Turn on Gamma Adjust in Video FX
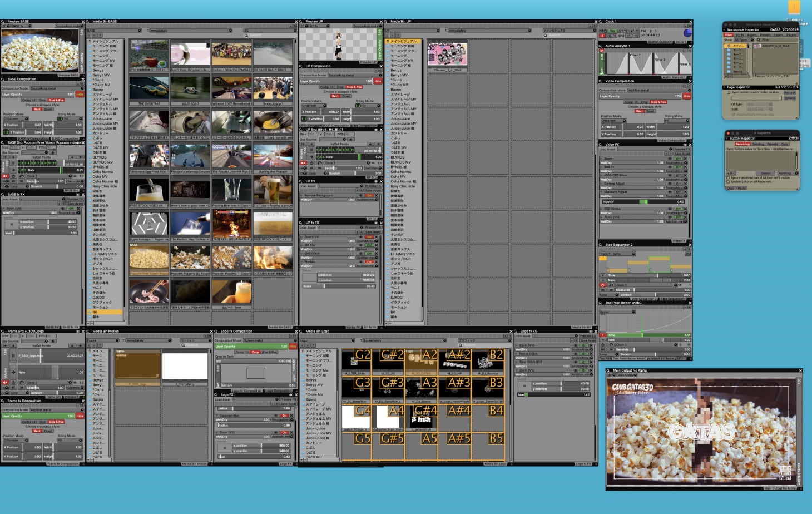Viewport: 812px width, 514px height. click(x=679, y=184)
